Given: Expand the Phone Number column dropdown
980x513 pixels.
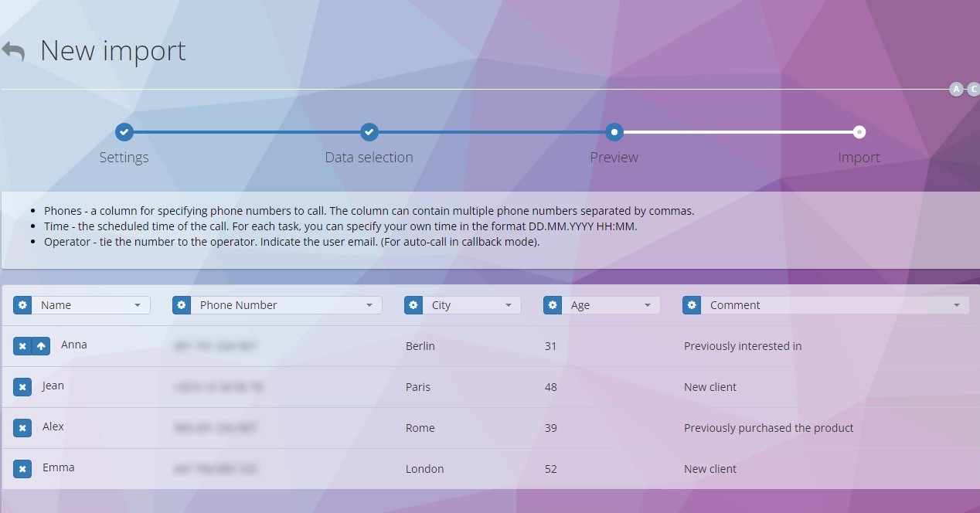Looking at the screenshot, I should point(286,305).
